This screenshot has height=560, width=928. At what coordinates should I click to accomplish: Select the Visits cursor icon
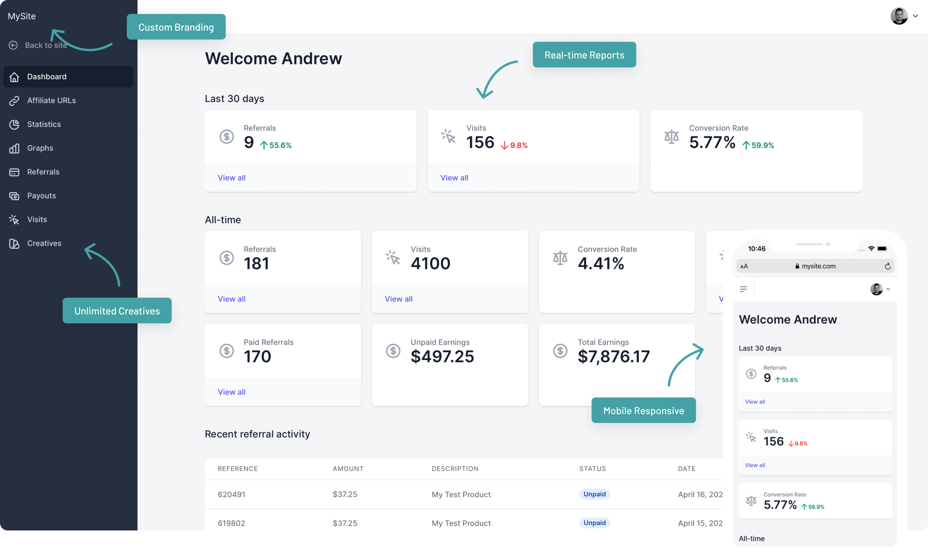click(x=14, y=219)
